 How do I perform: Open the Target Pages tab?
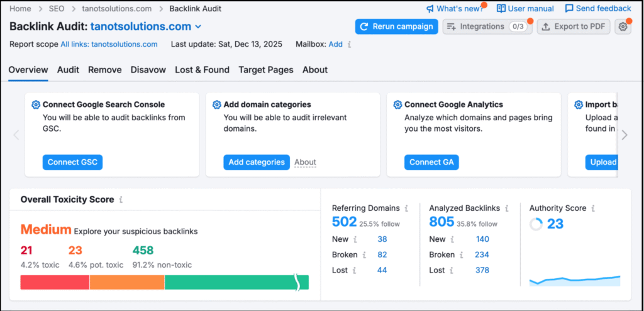[266, 70]
